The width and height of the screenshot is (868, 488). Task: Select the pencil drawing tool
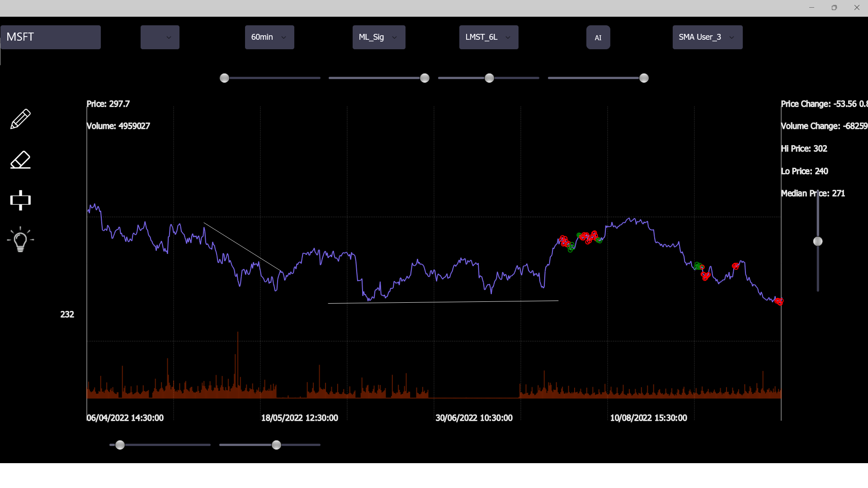click(x=20, y=119)
